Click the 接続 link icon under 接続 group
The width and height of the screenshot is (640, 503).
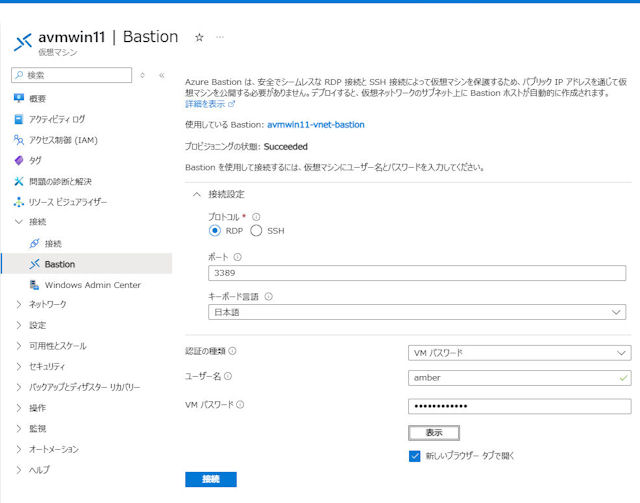pos(35,243)
